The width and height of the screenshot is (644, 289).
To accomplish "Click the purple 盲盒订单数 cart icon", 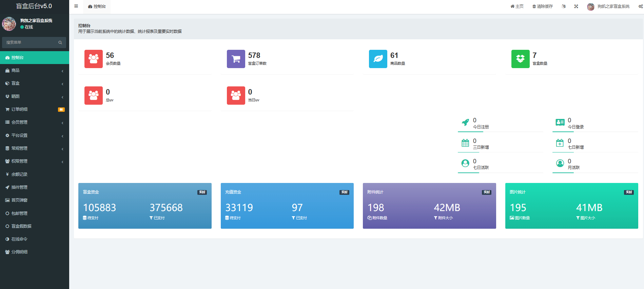I will (x=236, y=59).
